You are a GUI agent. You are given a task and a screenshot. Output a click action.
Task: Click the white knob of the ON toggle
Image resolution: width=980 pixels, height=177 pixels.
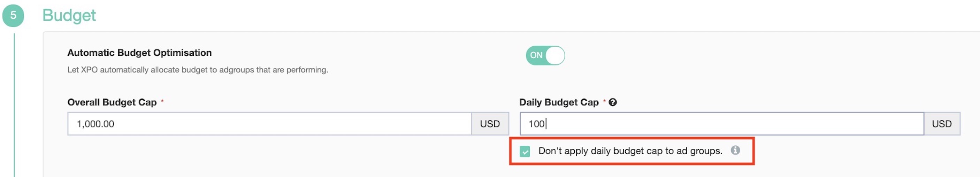[x=555, y=56]
